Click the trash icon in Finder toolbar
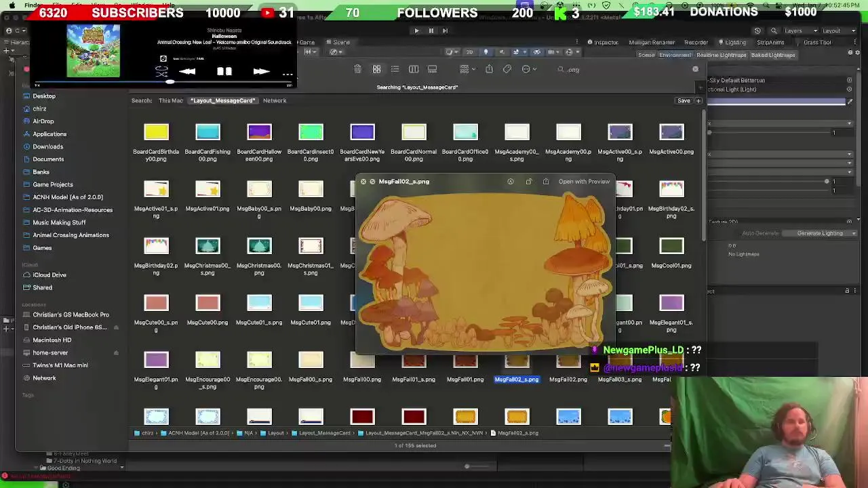868x488 pixels. coord(357,69)
